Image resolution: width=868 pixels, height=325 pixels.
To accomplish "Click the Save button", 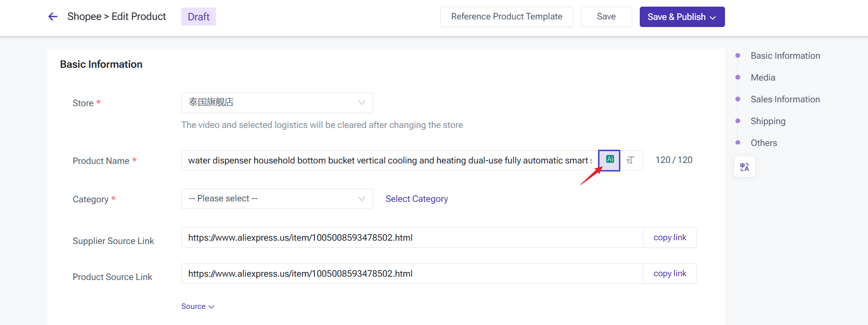I will [606, 17].
